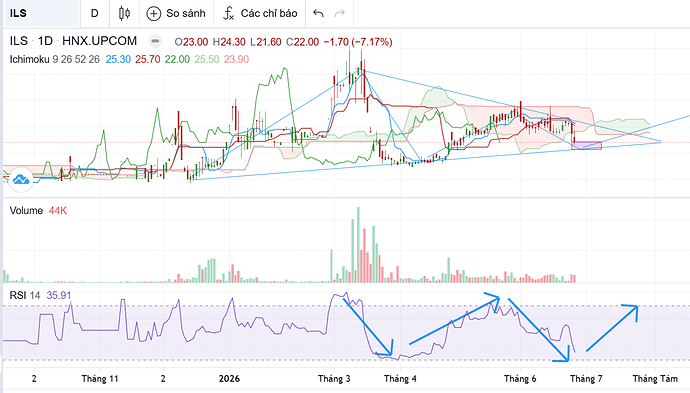690x393 pixels.
Task: Click the plus icon beside So sánh
Action: pyautogui.click(x=154, y=14)
